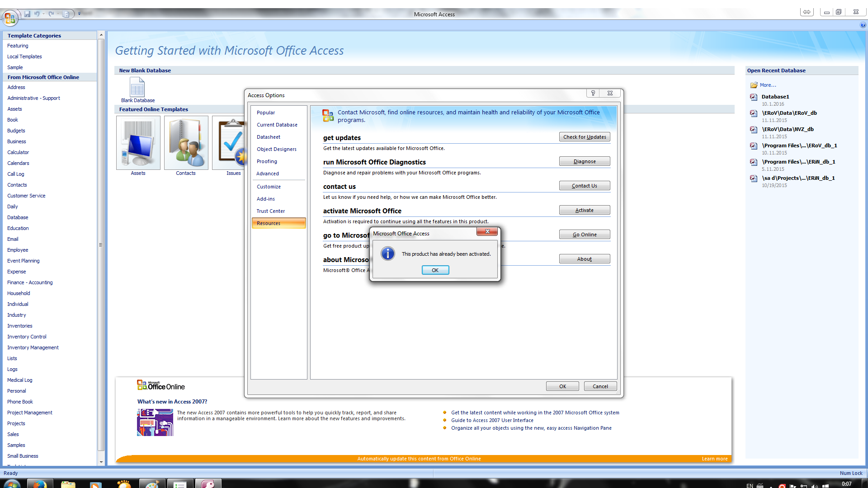
Task: Open the More folder icon in recent databases
Action: tap(754, 85)
